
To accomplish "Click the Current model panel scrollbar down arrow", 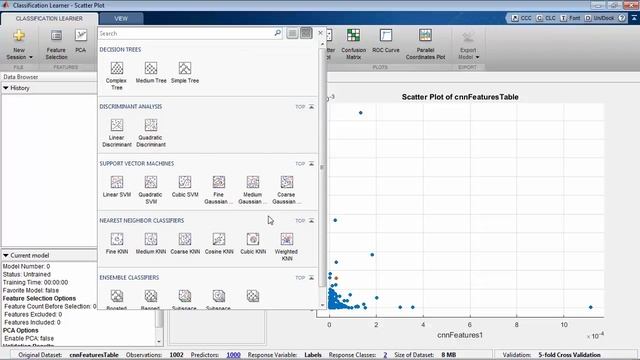I will [159, 342].
